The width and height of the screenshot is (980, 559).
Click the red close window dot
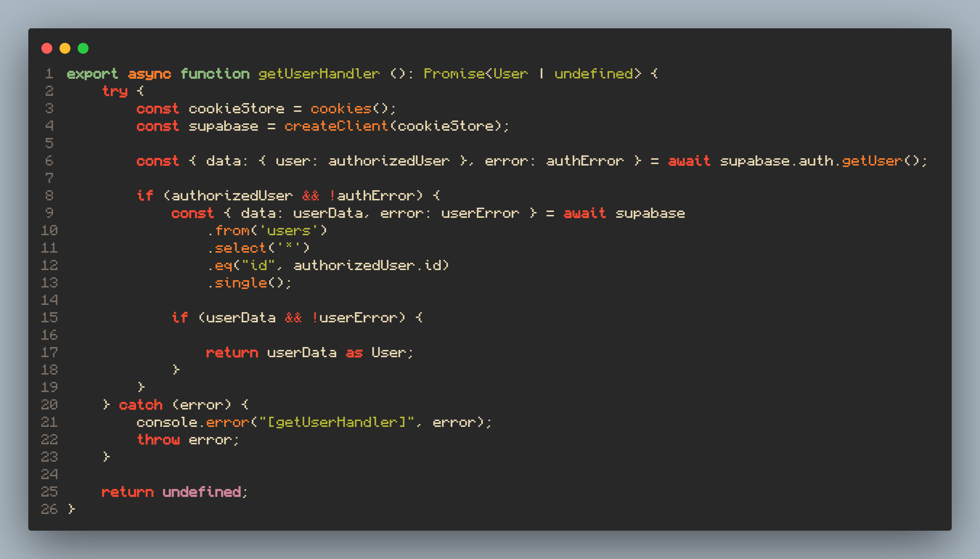pyautogui.click(x=47, y=48)
